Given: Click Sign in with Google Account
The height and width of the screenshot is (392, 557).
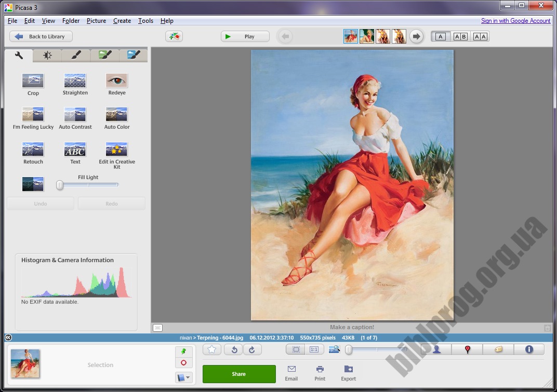Looking at the screenshot, I should point(515,21).
